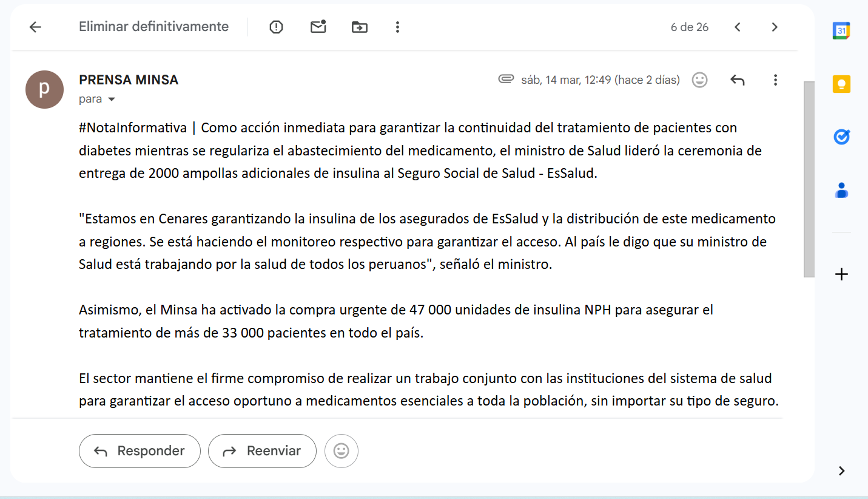
Task: Click the emoji reaction button beside Reenviar
Action: 341,451
